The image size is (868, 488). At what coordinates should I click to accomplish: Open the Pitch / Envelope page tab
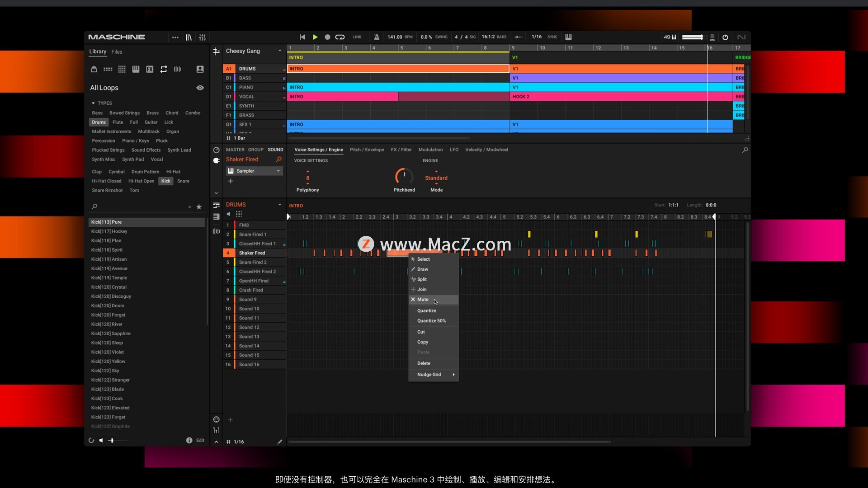coord(367,150)
